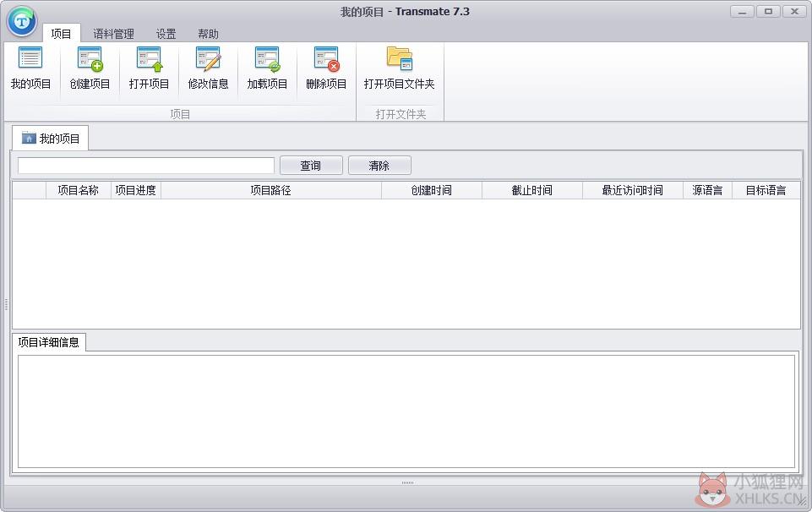
Task: Click 创建项目 to create a project
Action: click(x=90, y=68)
